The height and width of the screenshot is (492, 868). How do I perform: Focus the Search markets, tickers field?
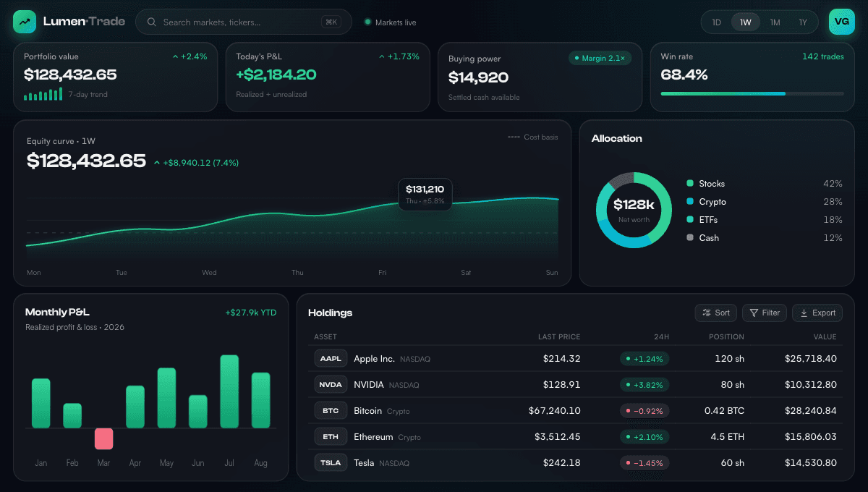244,22
